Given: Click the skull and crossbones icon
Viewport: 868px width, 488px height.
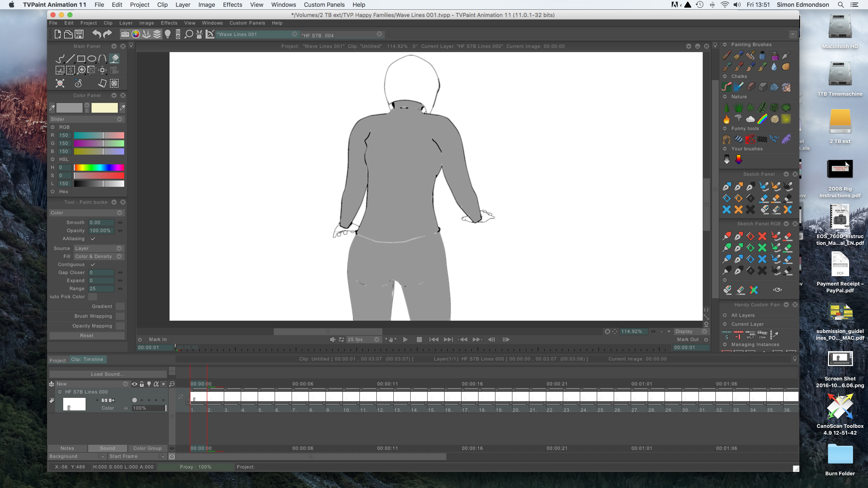Looking at the screenshot, I should 60,83.
